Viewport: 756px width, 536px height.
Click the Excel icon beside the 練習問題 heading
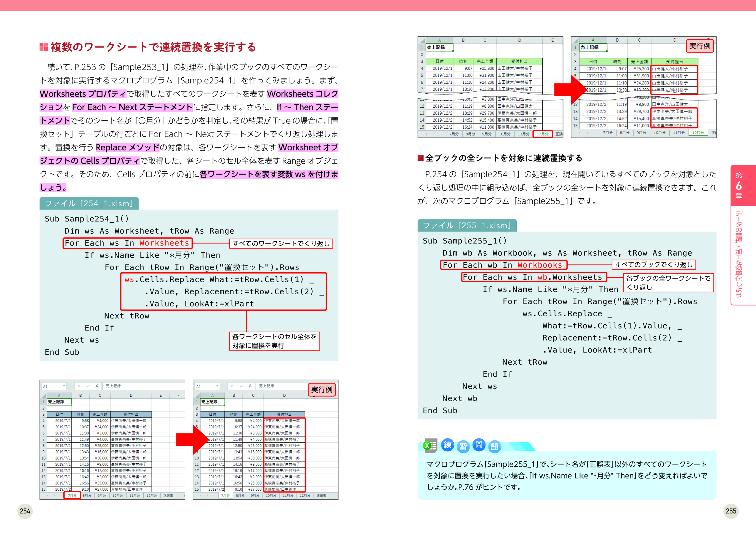[x=430, y=446]
